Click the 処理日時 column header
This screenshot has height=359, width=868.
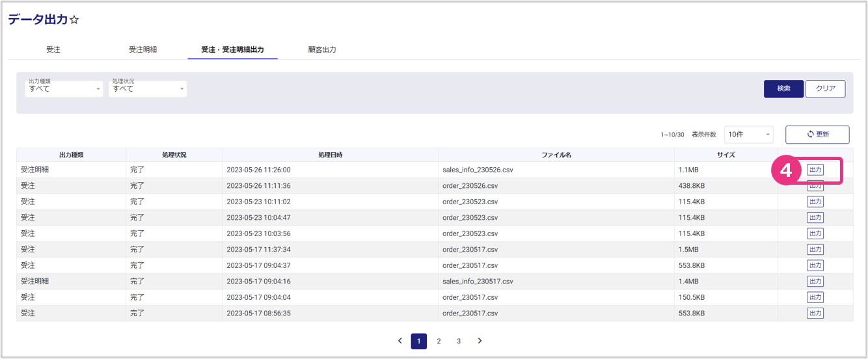click(330, 155)
